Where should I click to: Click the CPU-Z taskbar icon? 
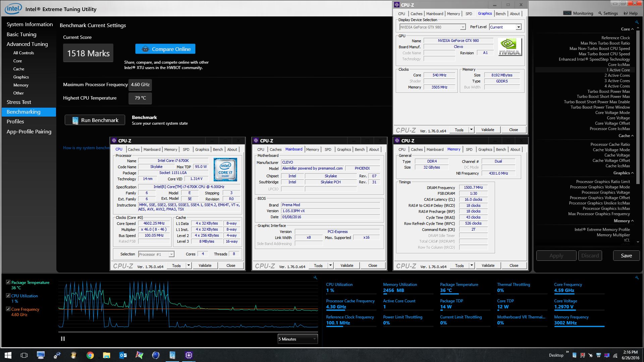[x=189, y=355]
